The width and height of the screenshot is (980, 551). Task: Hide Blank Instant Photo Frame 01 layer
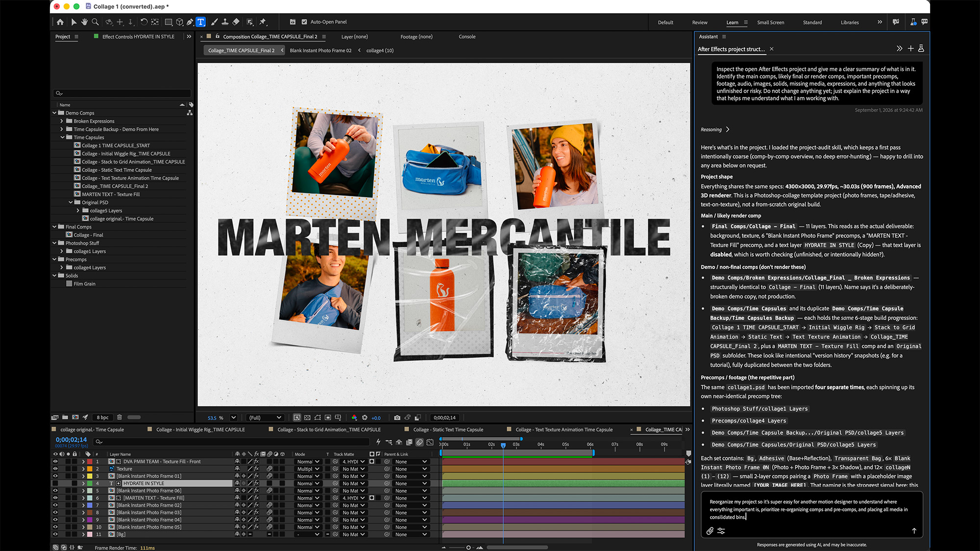tap(55, 476)
